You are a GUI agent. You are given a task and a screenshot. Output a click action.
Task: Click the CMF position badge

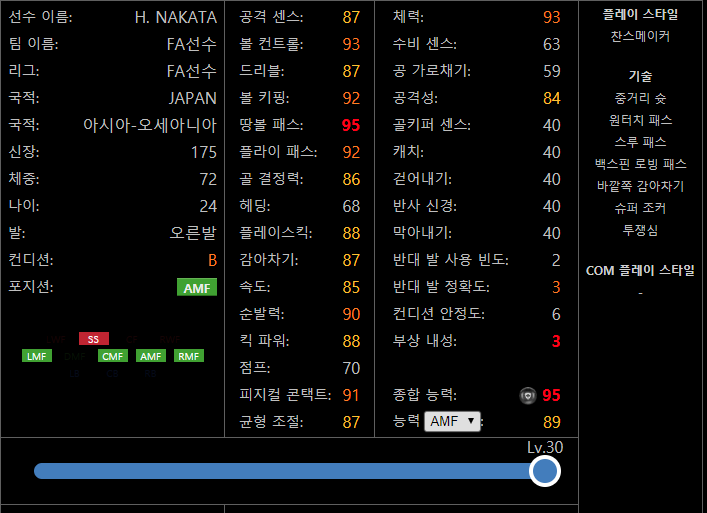point(113,356)
